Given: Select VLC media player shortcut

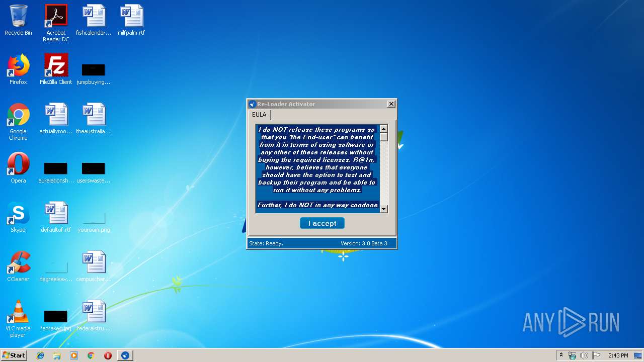Looking at the screenshot, I should (18, 319).
